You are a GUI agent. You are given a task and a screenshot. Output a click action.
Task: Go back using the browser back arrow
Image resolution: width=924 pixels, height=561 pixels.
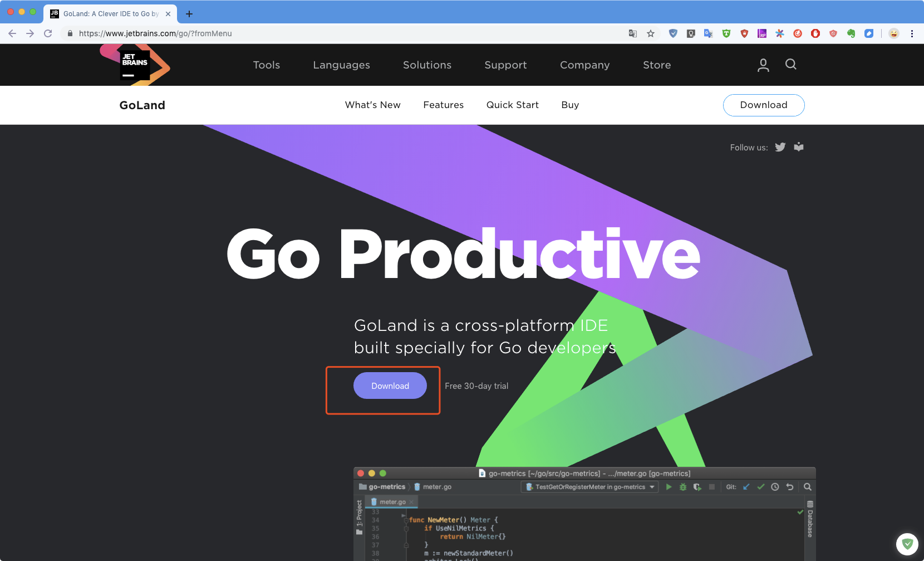pyautogui.click(x=12, y=33)
